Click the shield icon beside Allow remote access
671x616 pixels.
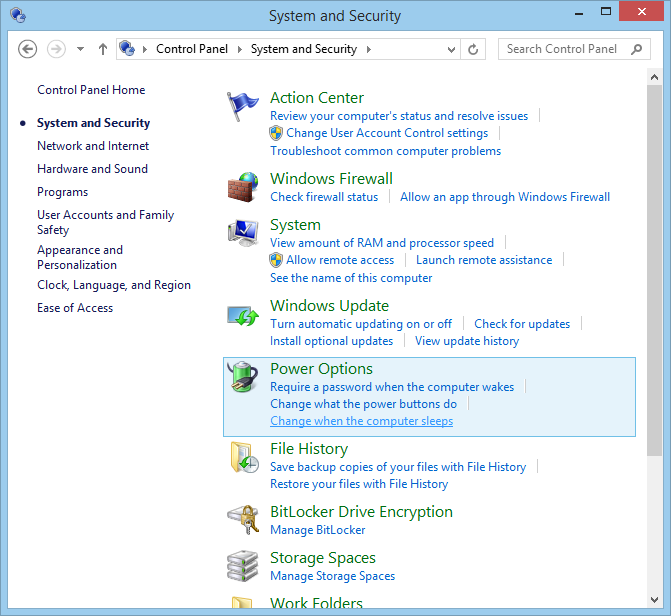(276, 260)
